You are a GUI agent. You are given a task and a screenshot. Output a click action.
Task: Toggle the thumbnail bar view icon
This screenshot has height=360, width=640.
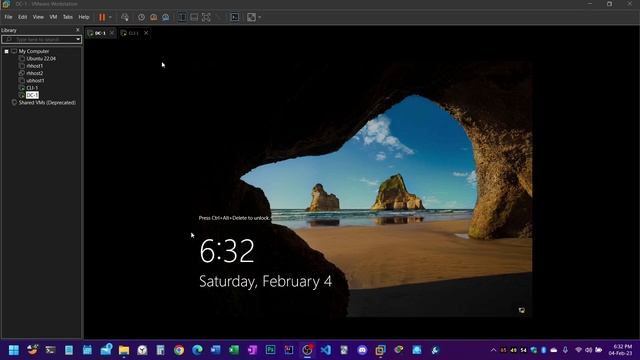point(194,17)
